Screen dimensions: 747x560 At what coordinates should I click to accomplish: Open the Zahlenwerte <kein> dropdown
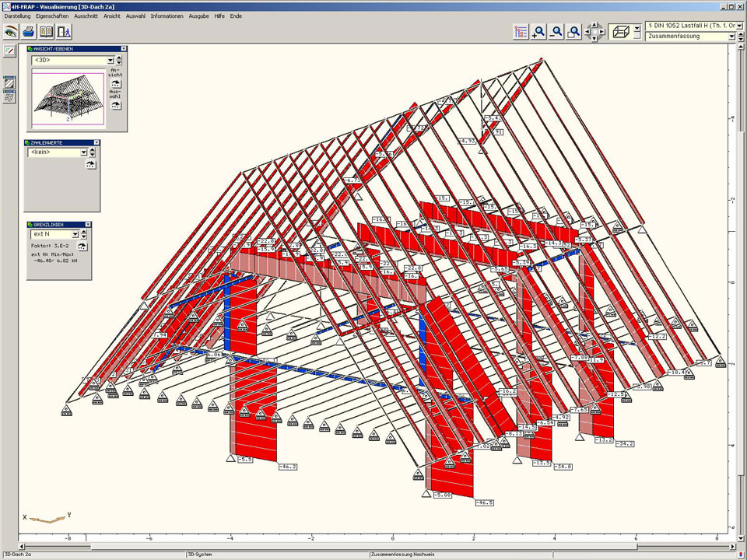pos(82,152)
